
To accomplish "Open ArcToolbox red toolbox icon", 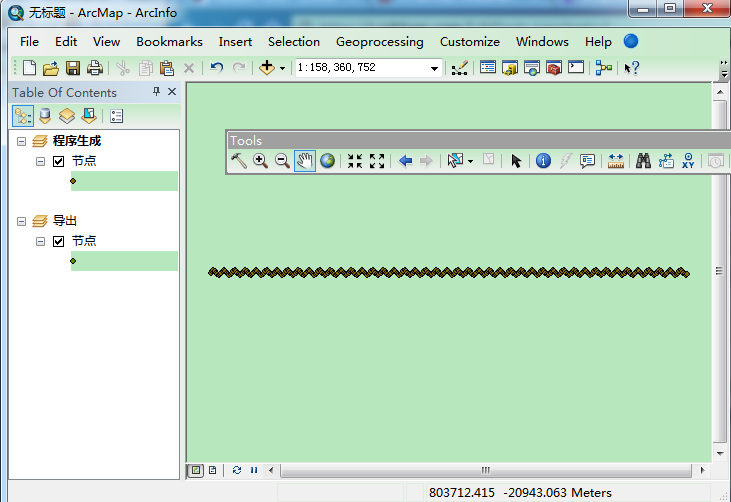I will click(x=554, y=68).
